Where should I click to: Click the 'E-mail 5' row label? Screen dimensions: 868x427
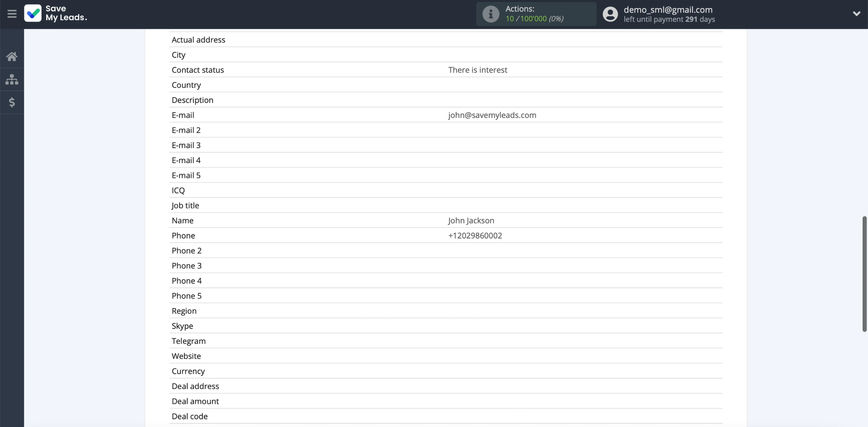coord(186,175)
